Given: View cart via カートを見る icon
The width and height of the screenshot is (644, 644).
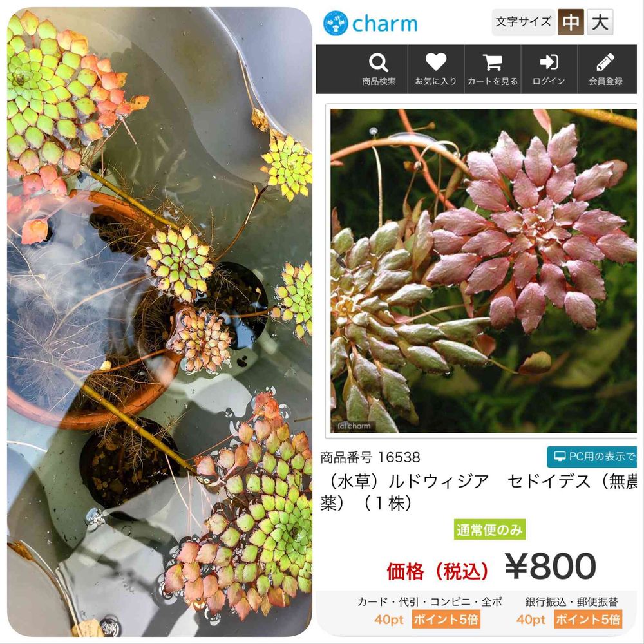Looking at the screenshot, I should tap(492, 62).
